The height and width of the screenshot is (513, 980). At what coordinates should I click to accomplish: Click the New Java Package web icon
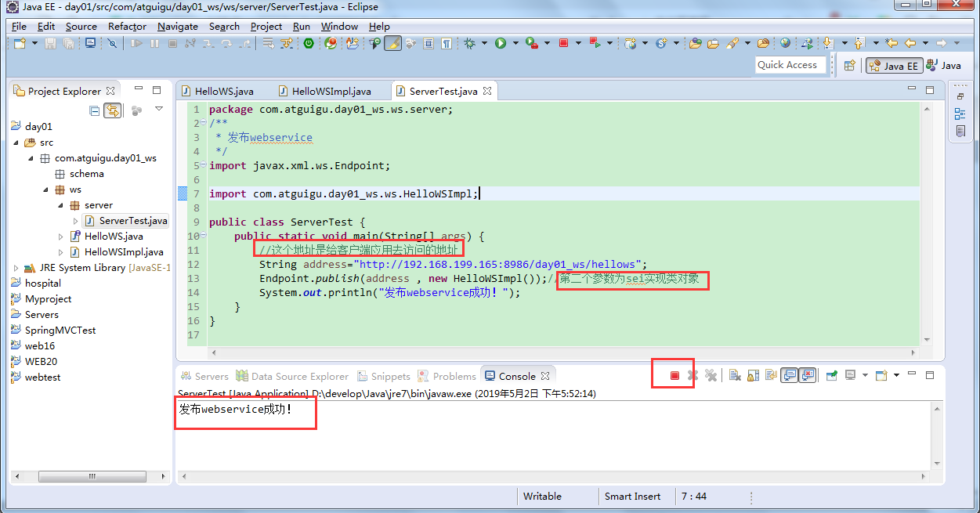click(x=630, y=43)
